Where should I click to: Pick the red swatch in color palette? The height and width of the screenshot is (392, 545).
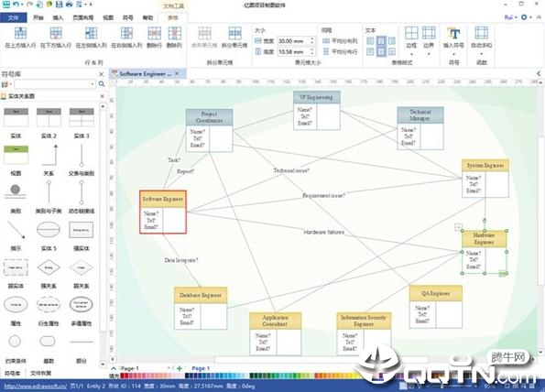tap(123, 376)
